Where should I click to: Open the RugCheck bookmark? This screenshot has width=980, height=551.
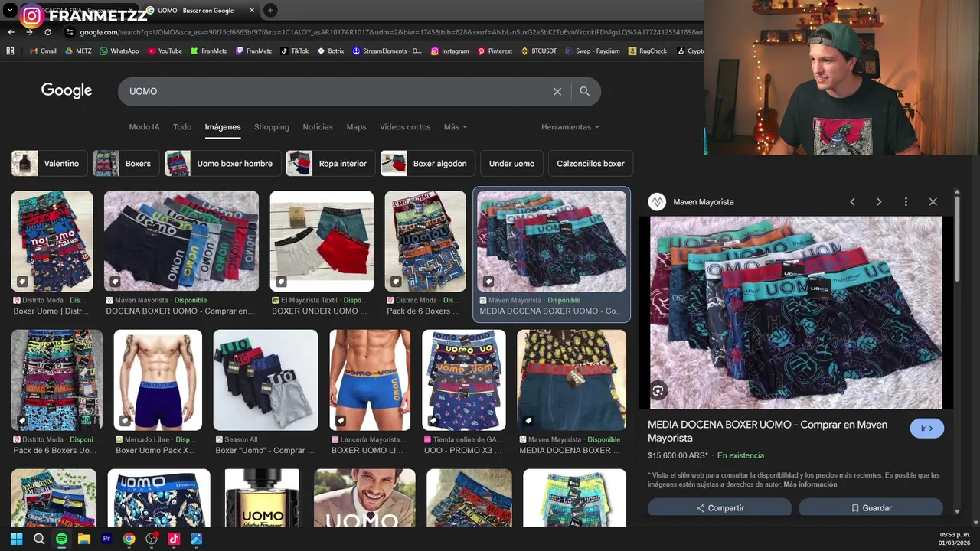tap(648, 51)
